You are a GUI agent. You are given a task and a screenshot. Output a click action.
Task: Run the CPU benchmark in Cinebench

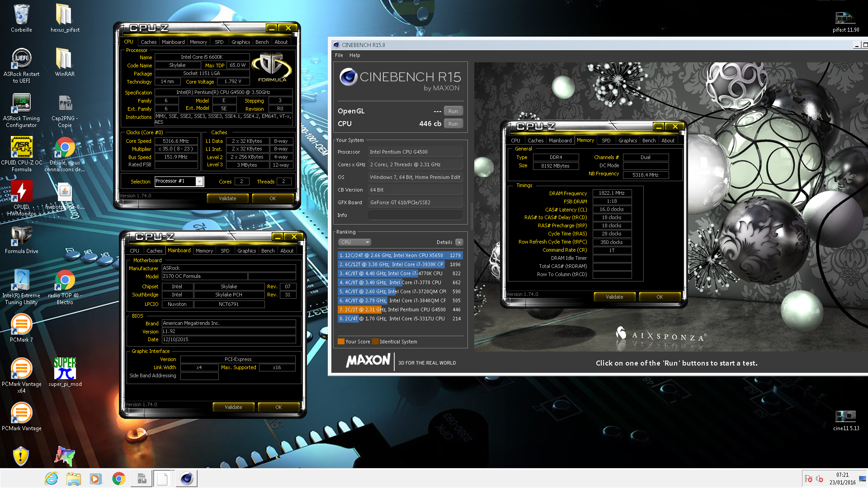pos(453,124)
